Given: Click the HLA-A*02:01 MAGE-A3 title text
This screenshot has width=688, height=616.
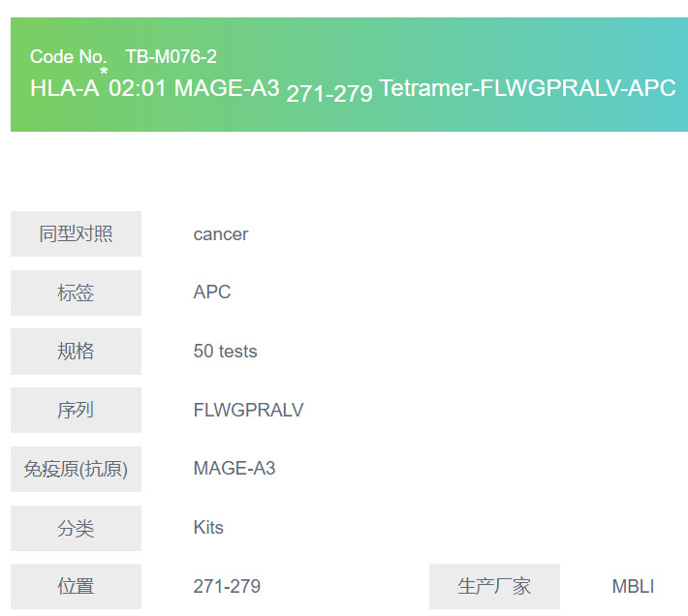Looking at the screenshot, I should (155, 89).
